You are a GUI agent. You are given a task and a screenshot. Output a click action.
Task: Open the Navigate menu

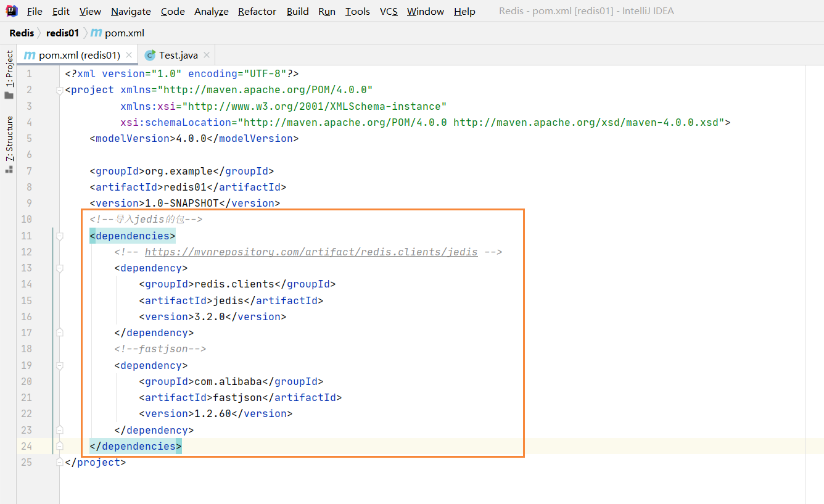tap(131, 11)
